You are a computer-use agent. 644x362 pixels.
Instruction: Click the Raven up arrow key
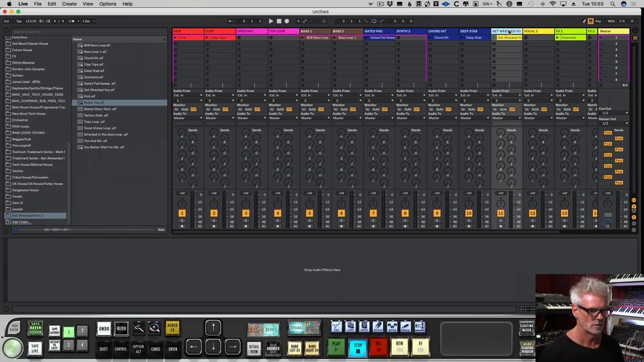[x=213, y=328]
